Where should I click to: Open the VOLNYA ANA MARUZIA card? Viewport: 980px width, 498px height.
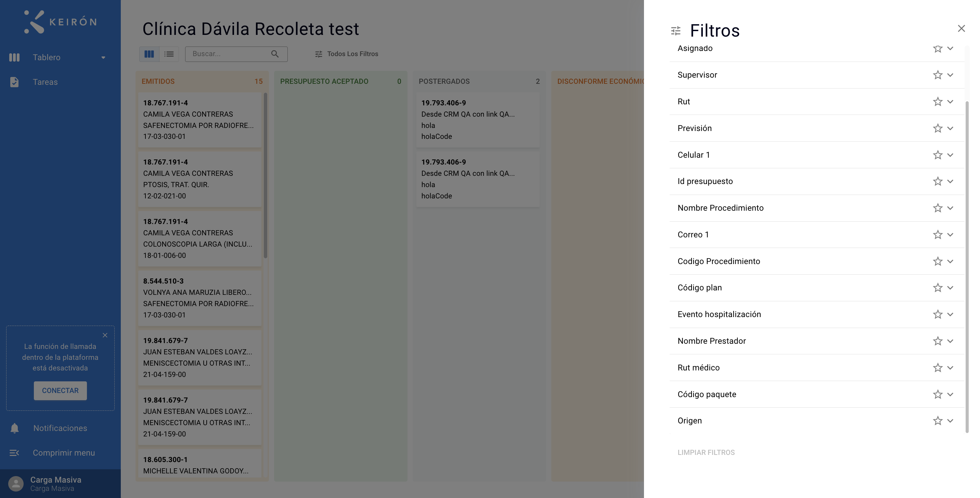(200, 298)
